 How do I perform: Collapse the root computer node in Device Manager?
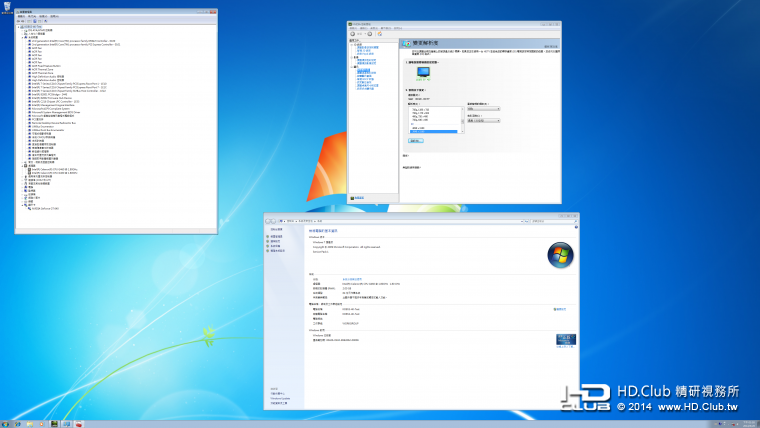[18, 27]
